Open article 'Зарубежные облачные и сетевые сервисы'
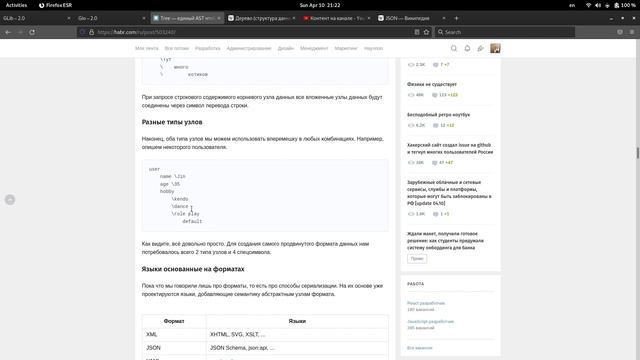 point(449,193)
